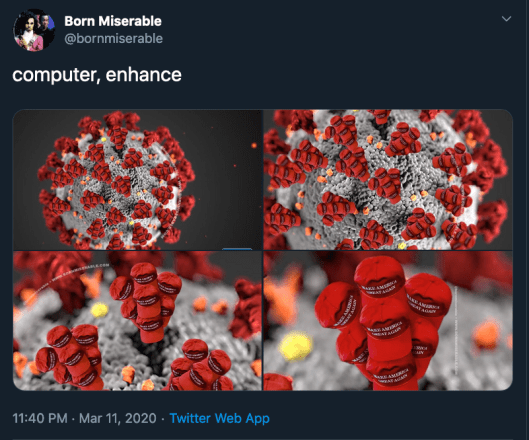Click the yellow sphere in bottom-right image
Image resolution: width=529 pixels, height=440 pixels.
click(296, 347)
